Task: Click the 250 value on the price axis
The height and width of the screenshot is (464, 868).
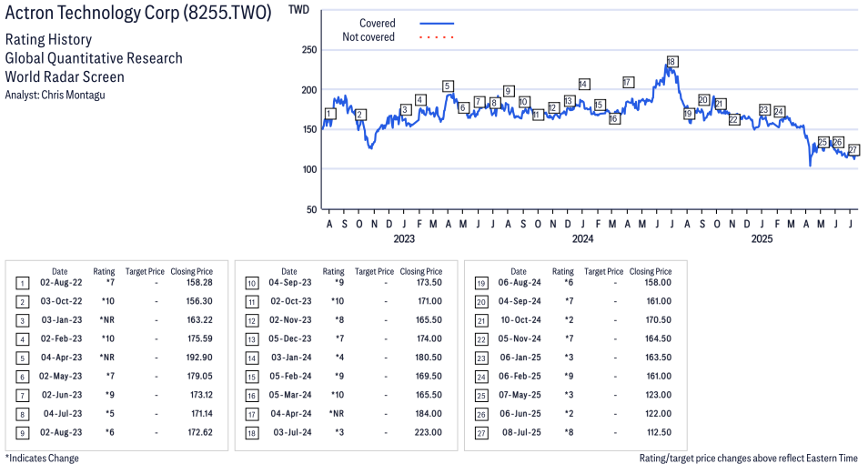Action: (310, 50)
